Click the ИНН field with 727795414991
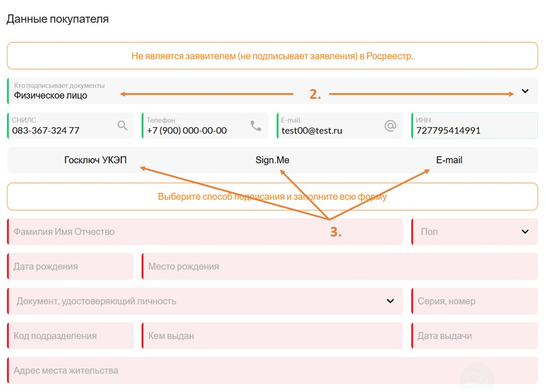 [x=475, y=125]
